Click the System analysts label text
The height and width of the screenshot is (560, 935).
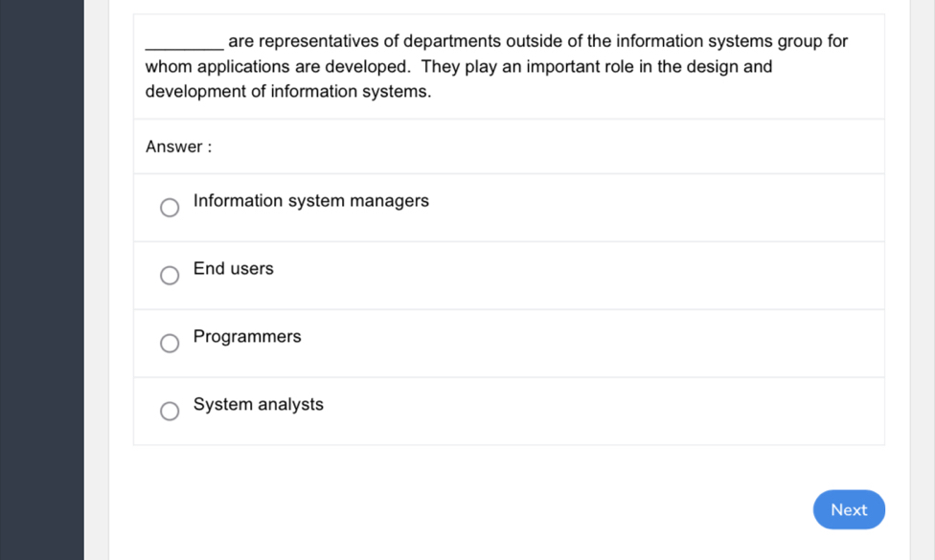258,404
